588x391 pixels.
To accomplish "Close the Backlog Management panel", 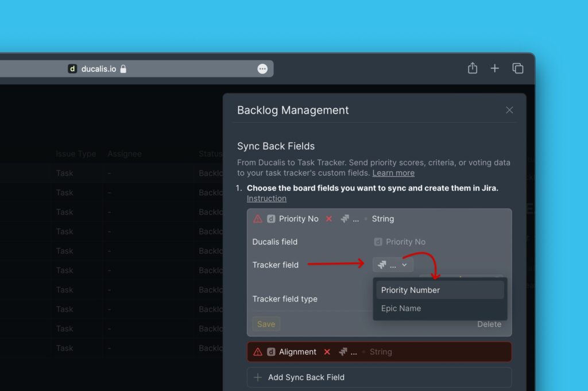I will click(509, 110).
